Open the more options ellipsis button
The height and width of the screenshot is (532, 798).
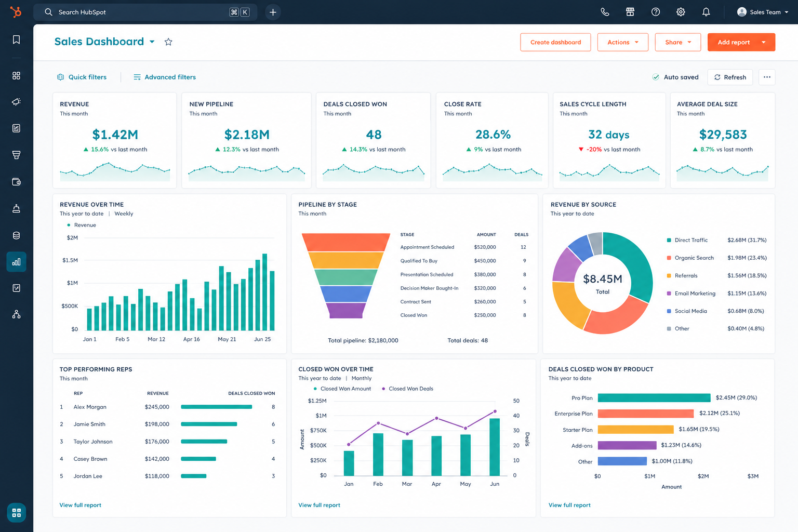tap(767, 77)
